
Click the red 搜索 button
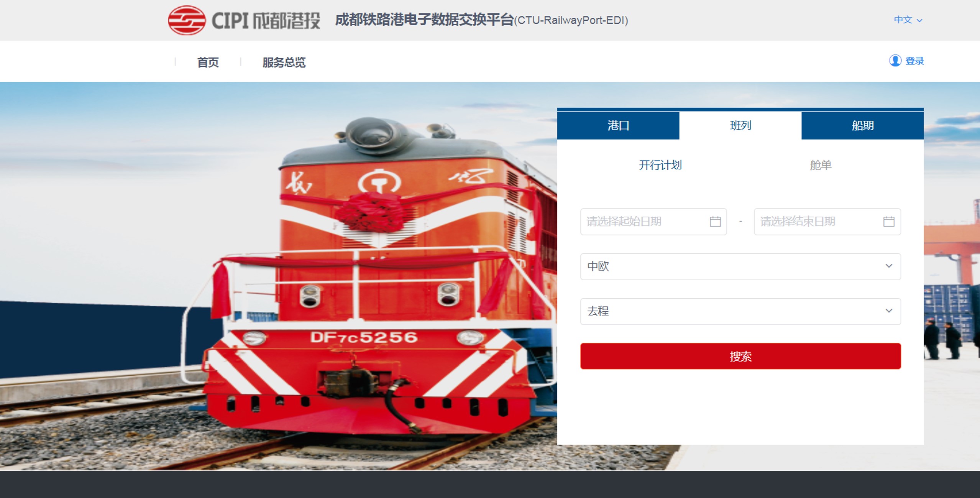pyautogui.click(x=740, y=356)
